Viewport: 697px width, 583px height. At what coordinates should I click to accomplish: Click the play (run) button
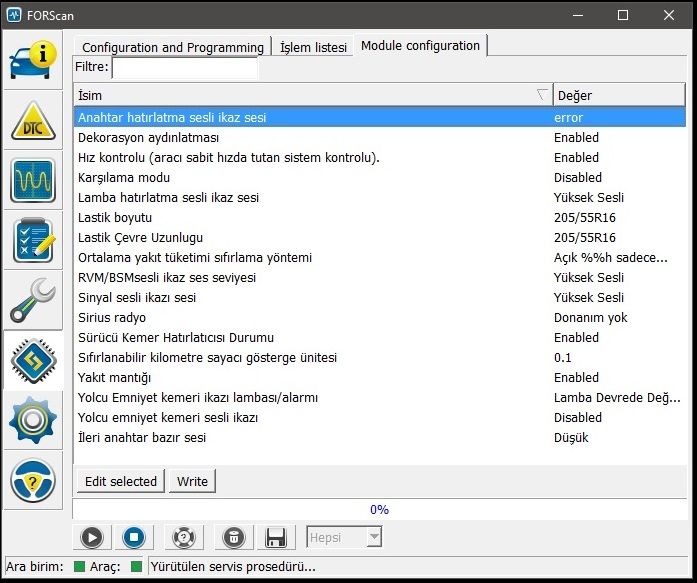[92, 537]
